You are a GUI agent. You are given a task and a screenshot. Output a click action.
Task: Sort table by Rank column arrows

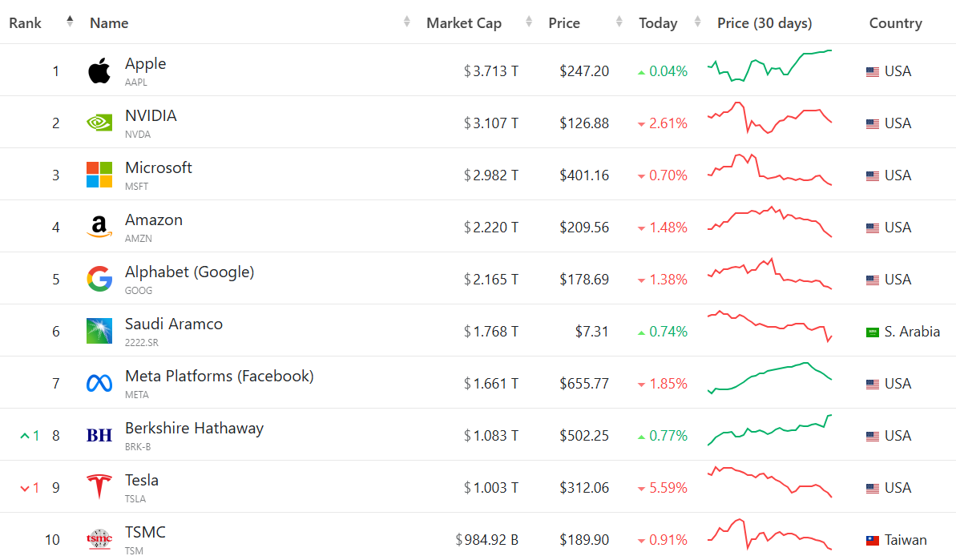70,22
